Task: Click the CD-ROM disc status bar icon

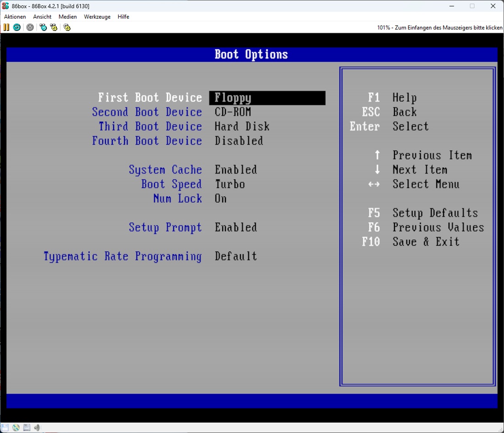Action: point(16,428)
